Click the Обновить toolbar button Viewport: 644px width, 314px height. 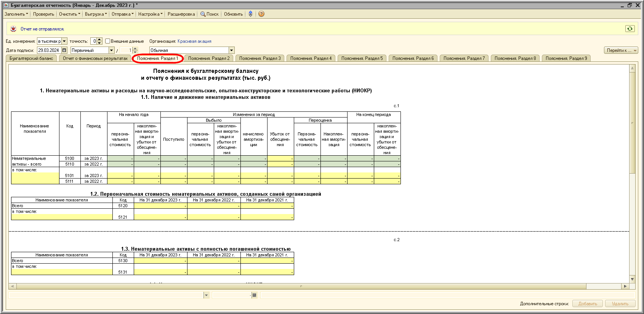[x=233, y=14]
